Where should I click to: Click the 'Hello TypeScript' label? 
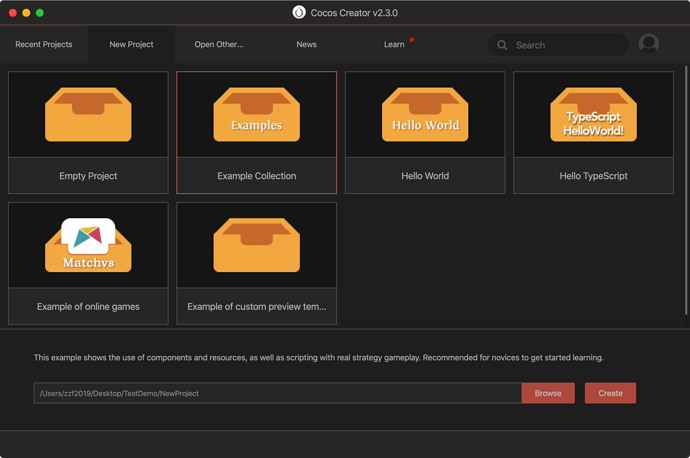[593, 176]
